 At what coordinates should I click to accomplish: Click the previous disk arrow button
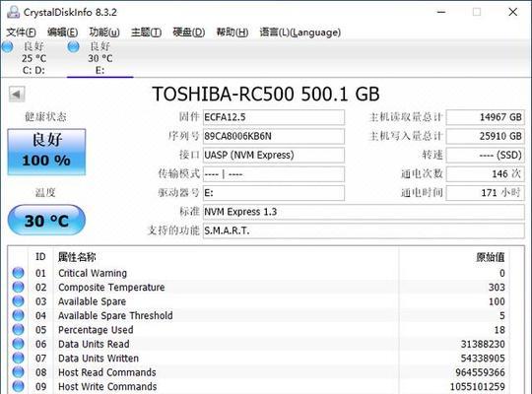click(17, 94)
